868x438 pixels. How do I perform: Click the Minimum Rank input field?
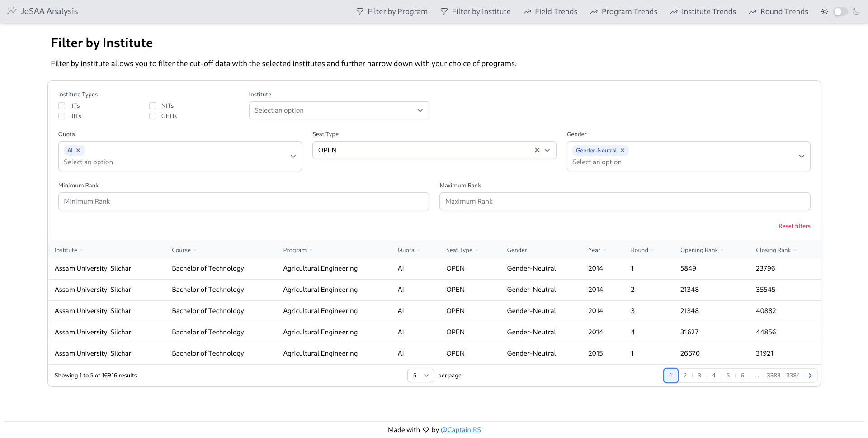tap(244, 201)
